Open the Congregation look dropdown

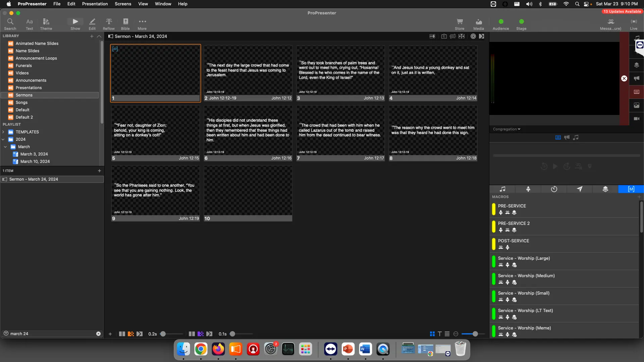506,129
